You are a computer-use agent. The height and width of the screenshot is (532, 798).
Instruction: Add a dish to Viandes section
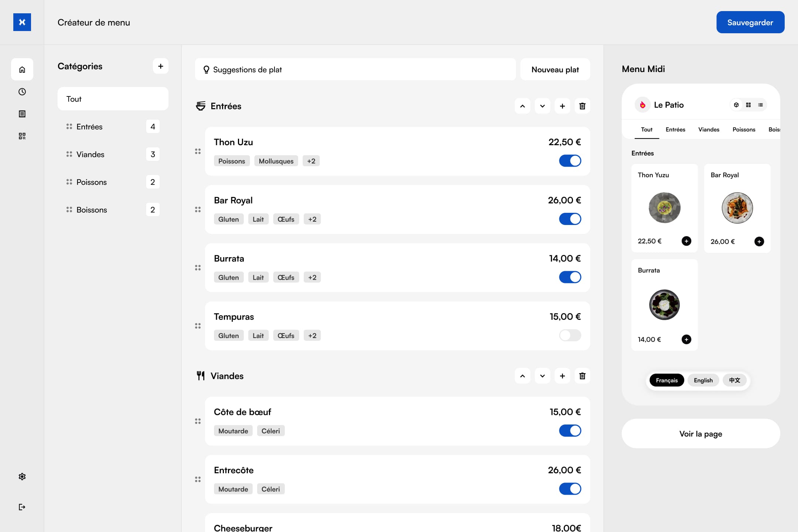coord(562,376)
